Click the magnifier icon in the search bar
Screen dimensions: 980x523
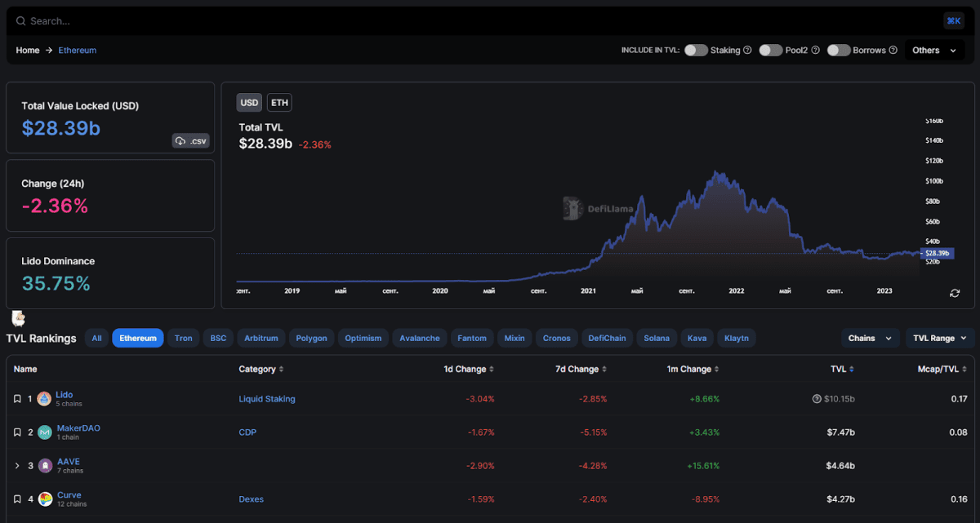(22, 20)
